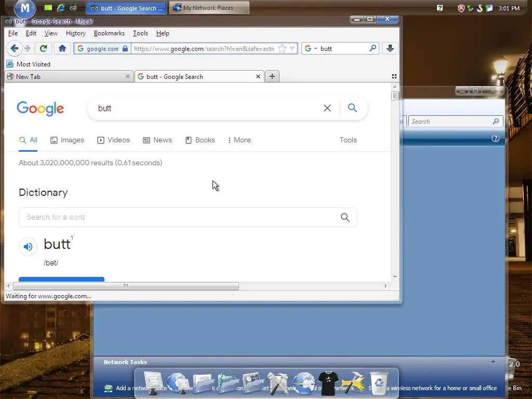The height and width of the screenshot is (399, 532).
Task: Click the blue Google search magnifier
Action: [x=353, y=108]
